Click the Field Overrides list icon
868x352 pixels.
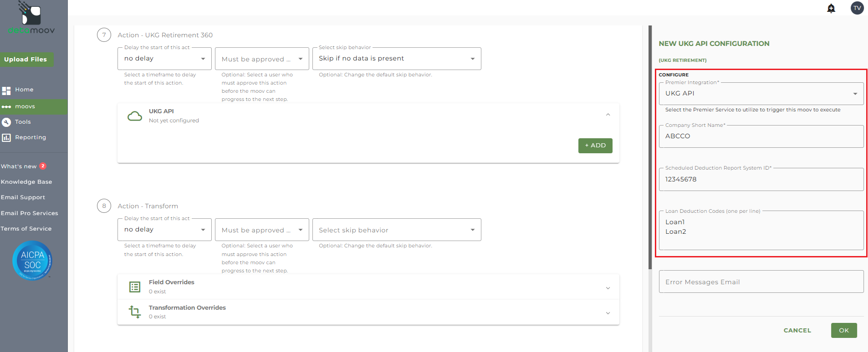tap(135, 287)
